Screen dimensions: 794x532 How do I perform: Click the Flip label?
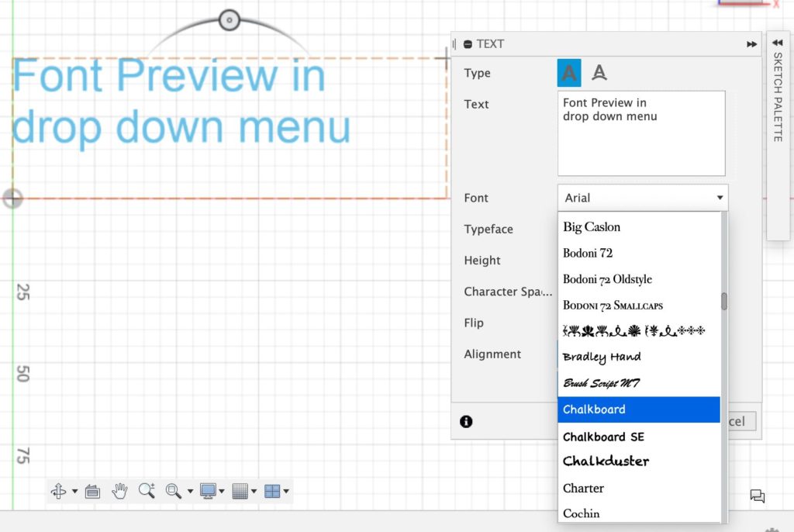coord(474,323)
